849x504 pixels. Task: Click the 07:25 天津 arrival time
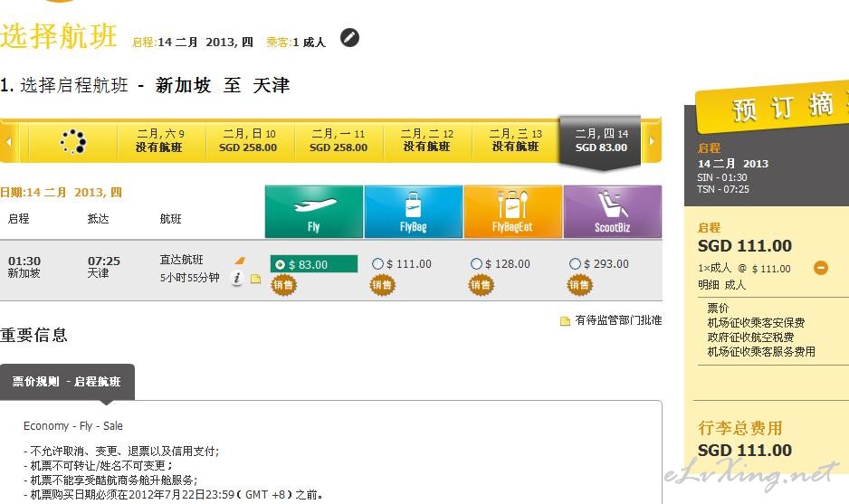[103, 267]
